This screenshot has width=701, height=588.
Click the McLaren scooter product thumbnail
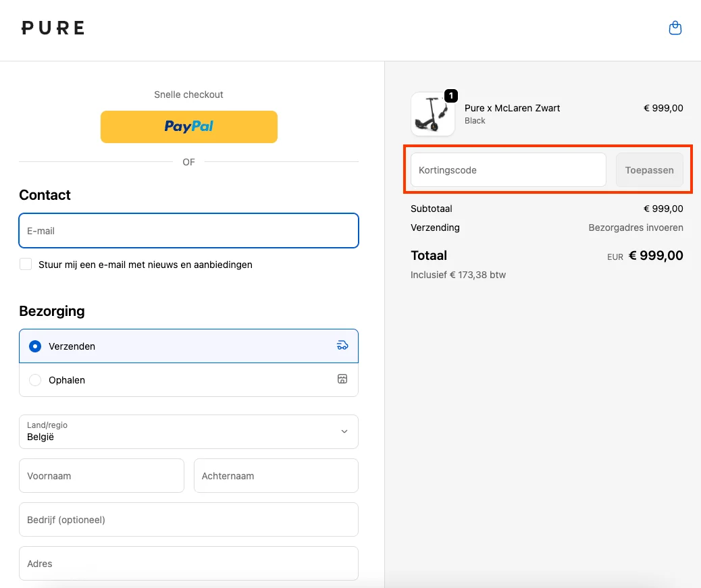432,115
